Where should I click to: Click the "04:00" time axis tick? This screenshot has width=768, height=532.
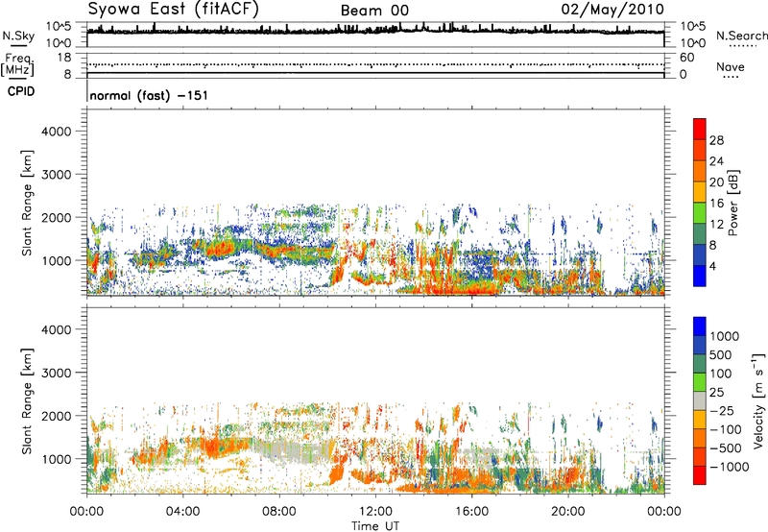click(183, 511)
